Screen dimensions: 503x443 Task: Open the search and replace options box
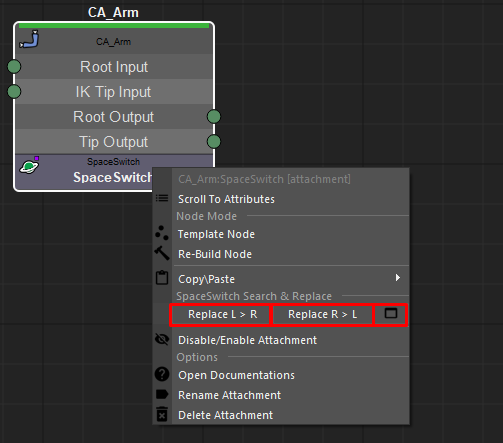(x=391, y=314)
